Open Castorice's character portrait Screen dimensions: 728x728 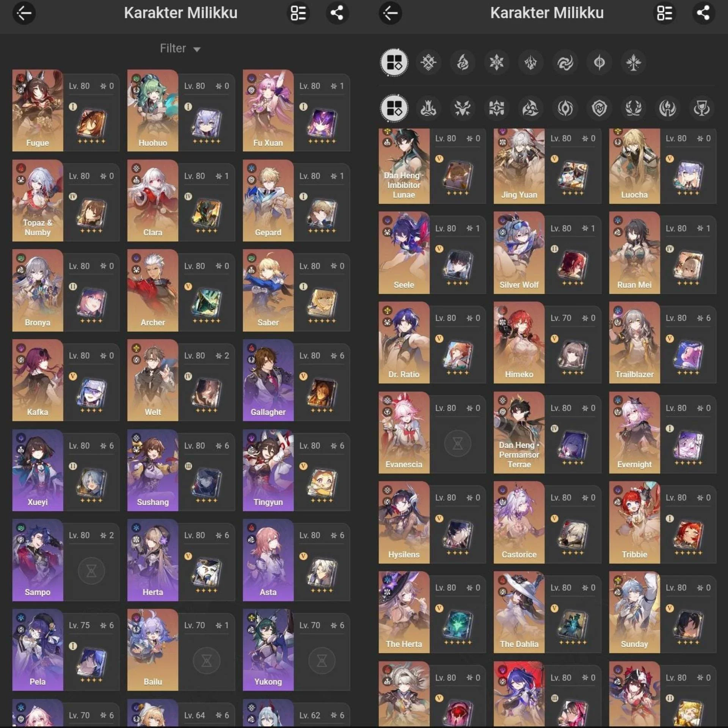519,522
